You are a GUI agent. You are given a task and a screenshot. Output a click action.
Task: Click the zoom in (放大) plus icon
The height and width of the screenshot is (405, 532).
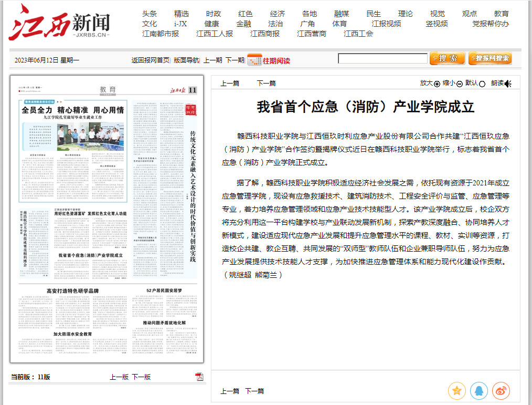(437, 84)
